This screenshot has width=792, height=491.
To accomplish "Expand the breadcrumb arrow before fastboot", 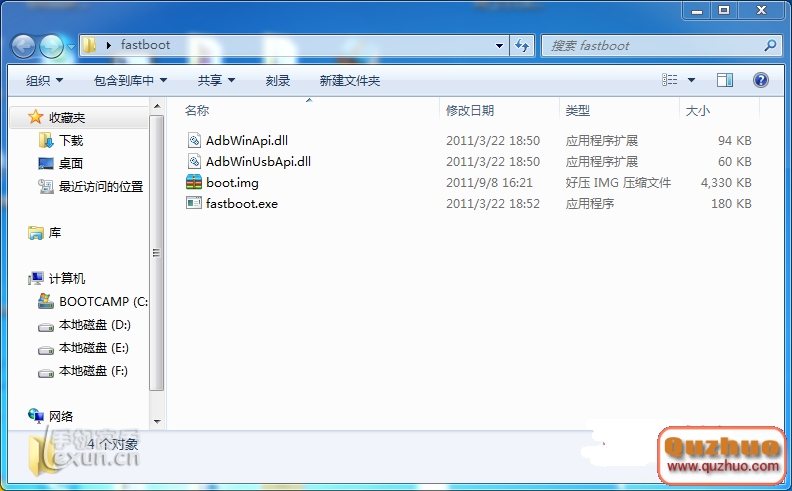I will tap(109, 45).
